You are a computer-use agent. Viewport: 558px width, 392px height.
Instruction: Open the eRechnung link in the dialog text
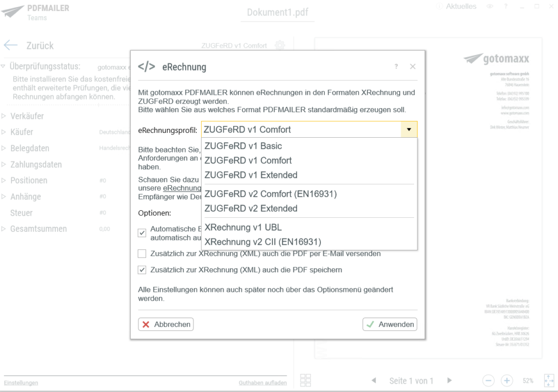pyautogui.click(x=182, y=188)
